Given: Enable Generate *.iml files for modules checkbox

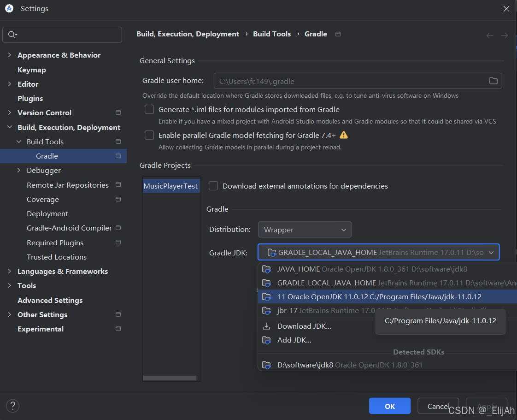Looking at the screenshot, I should 149,109.
